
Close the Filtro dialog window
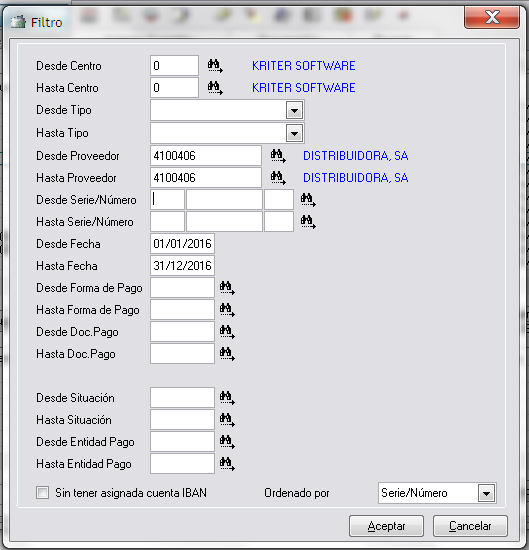pyautogui.click(x=492, y=17)
